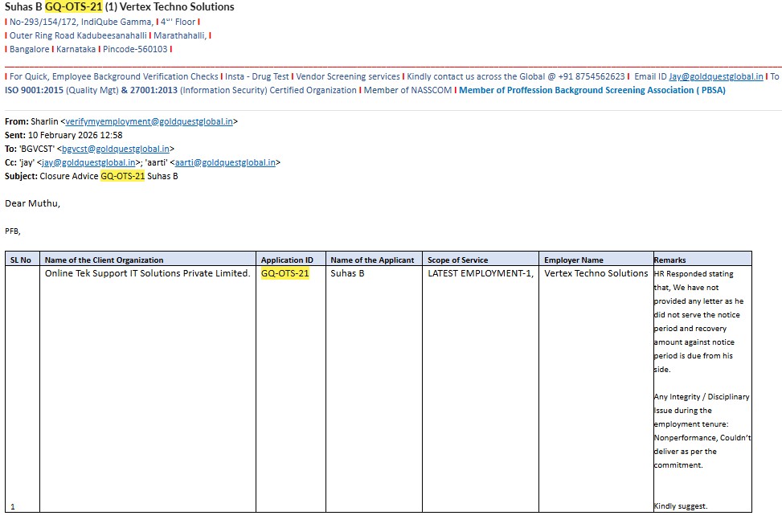The width and height of the screenshot is (782, 532).
Task: Select the Name of the Client Organization header
Action: (x=148, y=259)
